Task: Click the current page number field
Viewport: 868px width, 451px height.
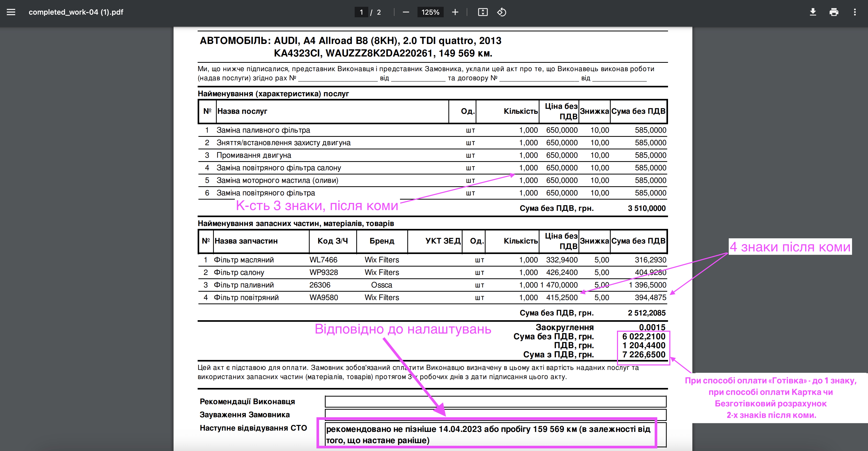Action: [361, 12]
